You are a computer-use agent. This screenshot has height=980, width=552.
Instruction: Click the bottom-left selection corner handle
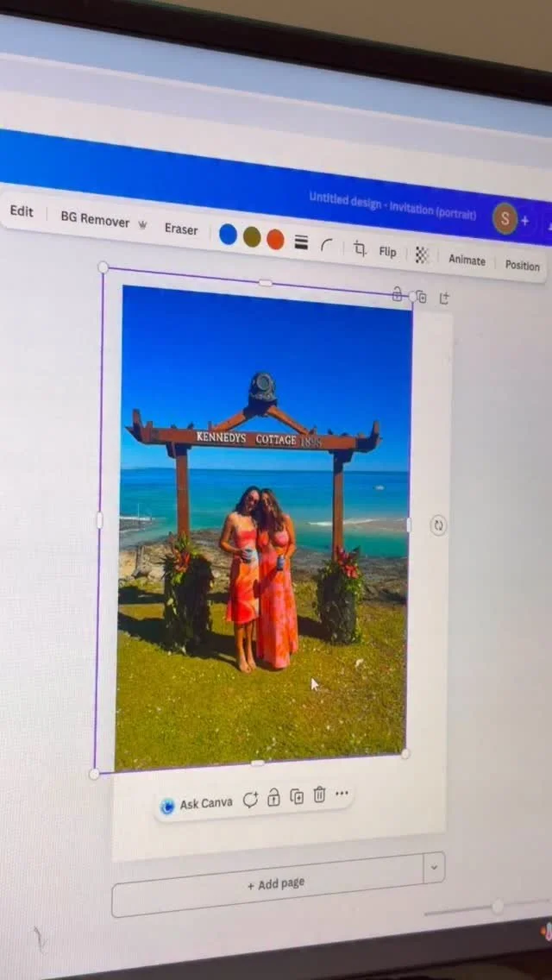coord(94,775)
